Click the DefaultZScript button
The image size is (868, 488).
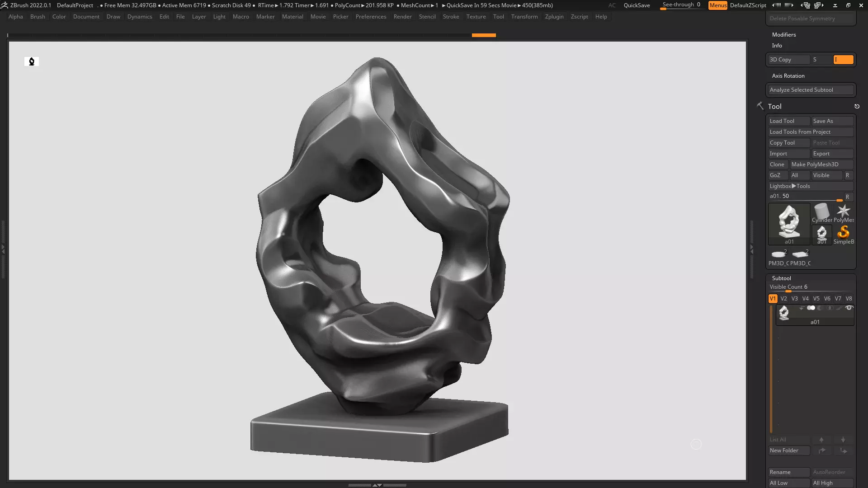pos(748,5)
